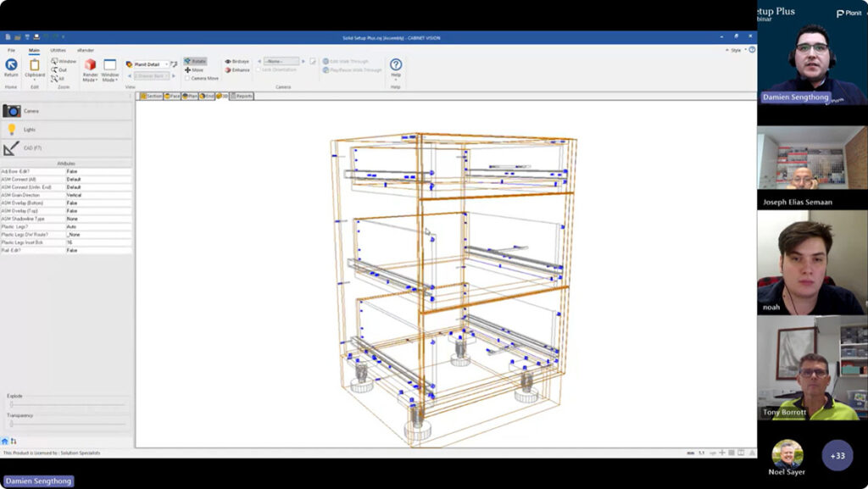Switch to the Reports view tab

coord(241,96)
